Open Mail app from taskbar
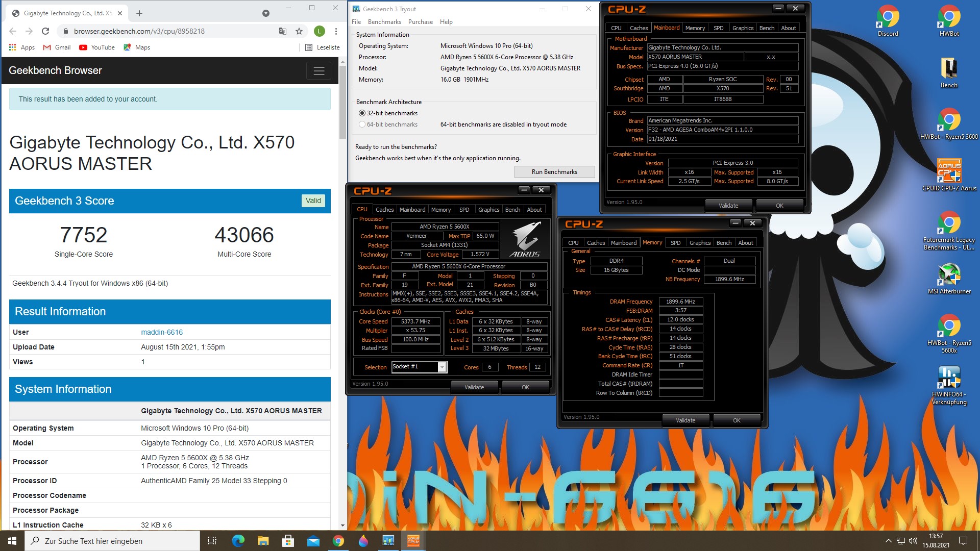The image size is (980, 551). tap(313, 541)
